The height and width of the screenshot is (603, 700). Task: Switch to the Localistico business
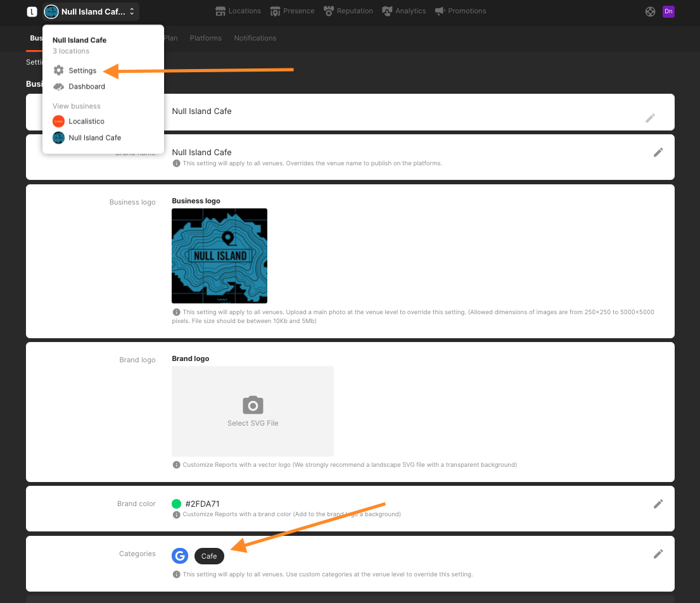point(86,122)
